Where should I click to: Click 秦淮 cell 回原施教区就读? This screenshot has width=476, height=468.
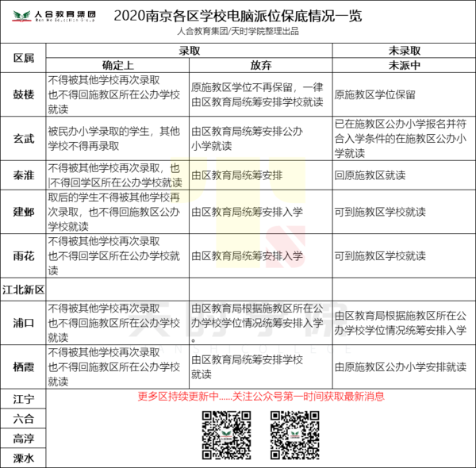coord(404,175)
